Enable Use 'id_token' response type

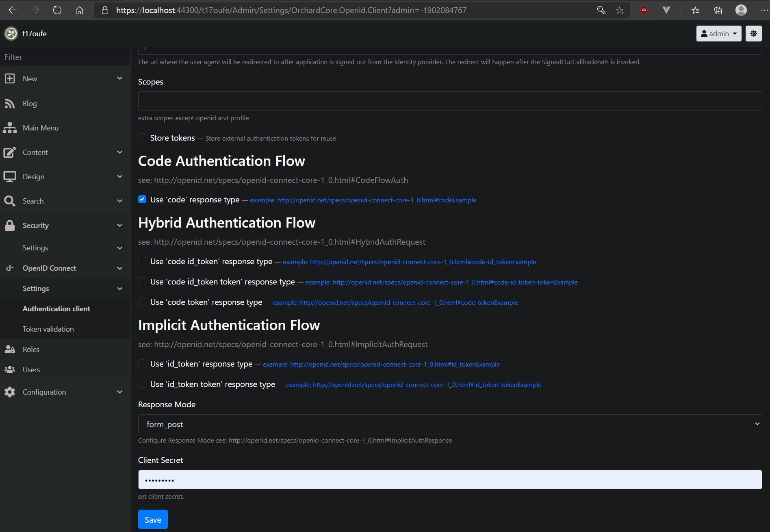point(142,363)
